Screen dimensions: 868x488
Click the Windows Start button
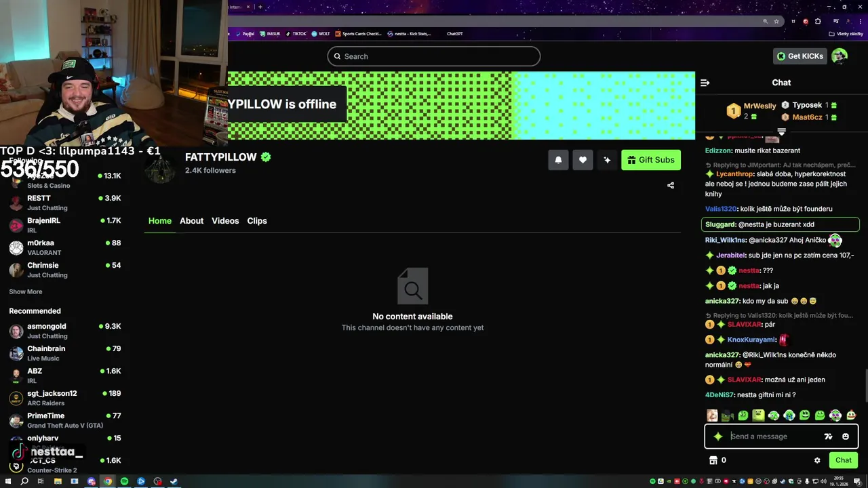[x=7, y=481]
